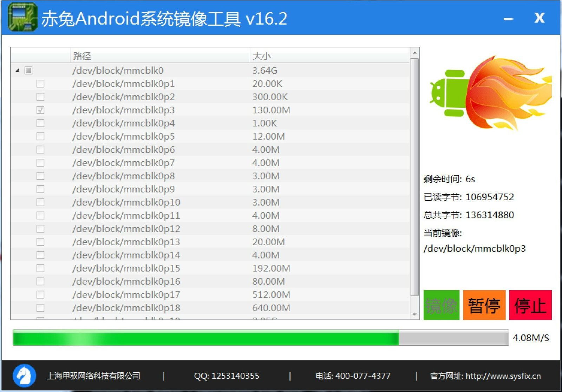Minimize the window using the dash icon

coord(508,19)
